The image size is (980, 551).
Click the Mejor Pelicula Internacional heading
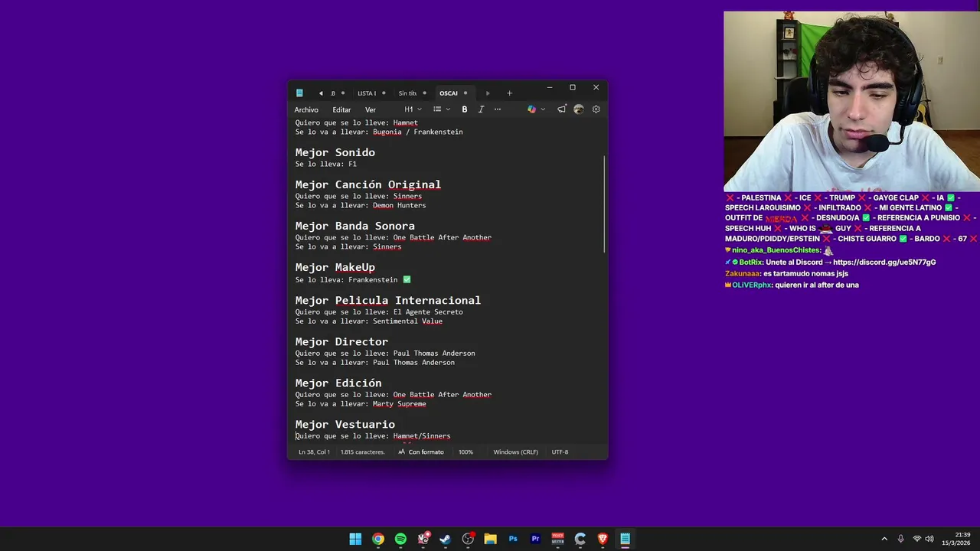(x=388, y=300)
